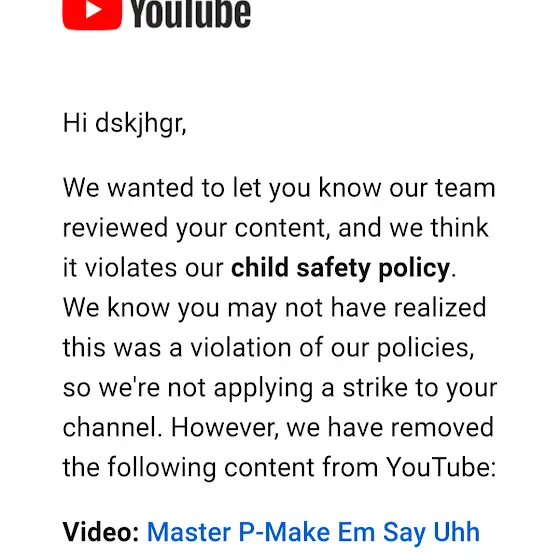Screen dimensions: 560x560
Task: Click the bold 'Video:' label
Action: (101, 532)
